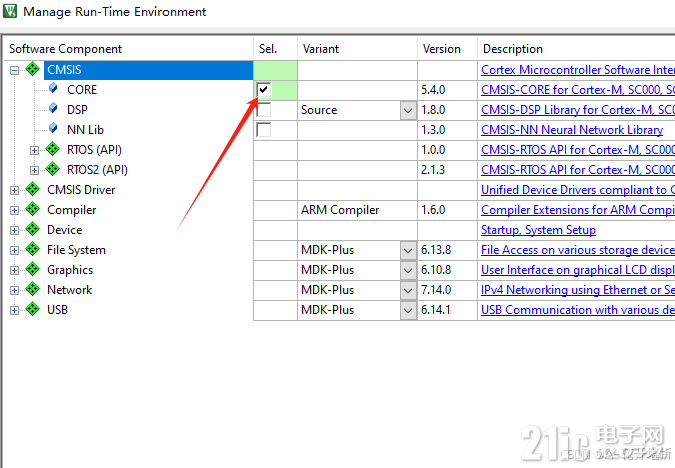This screenshot has height=468, width=675.
Task: Click the Keil window title icon
Action: 10,11
